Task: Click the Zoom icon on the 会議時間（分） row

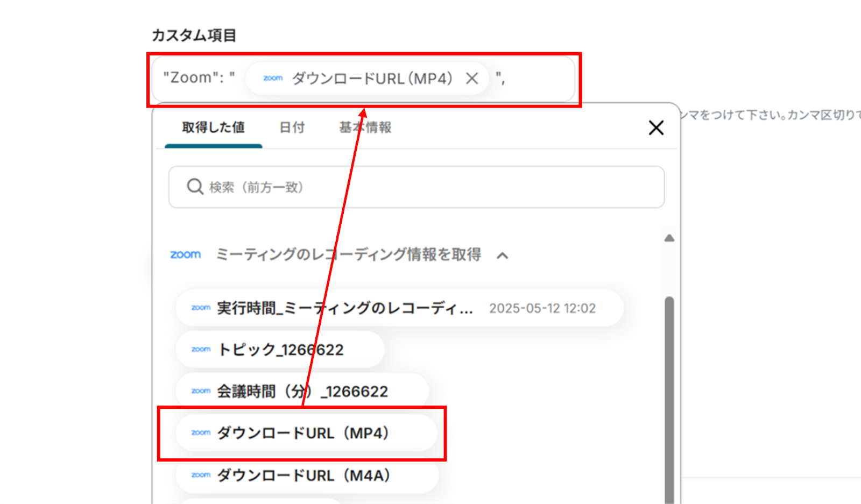Action: 201,391
